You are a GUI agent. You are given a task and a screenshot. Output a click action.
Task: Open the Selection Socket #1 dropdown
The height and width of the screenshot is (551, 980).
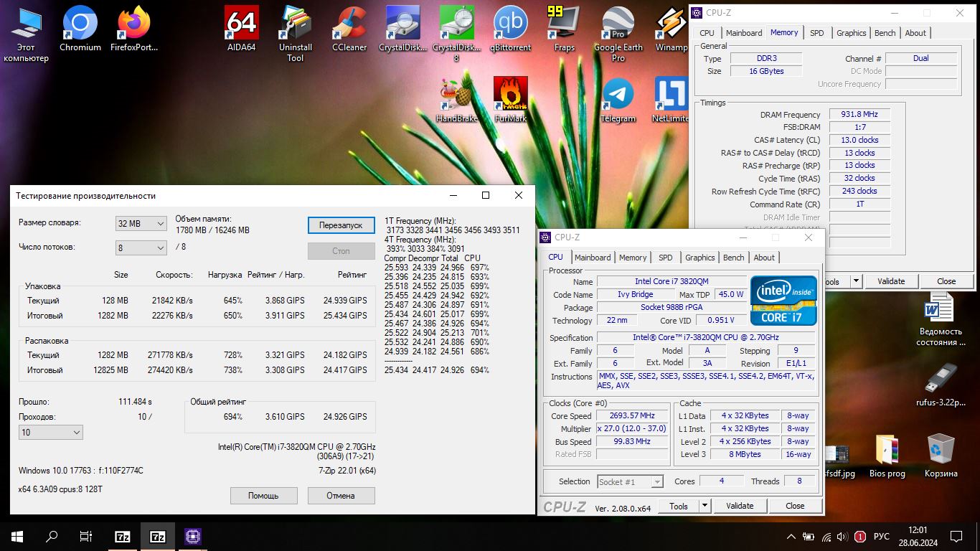[629, 481]
